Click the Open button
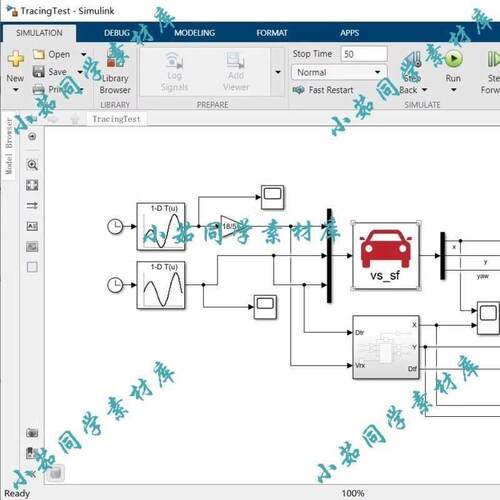Image resolution: width=500 pixels, height=500 pixels. [52, 54]
